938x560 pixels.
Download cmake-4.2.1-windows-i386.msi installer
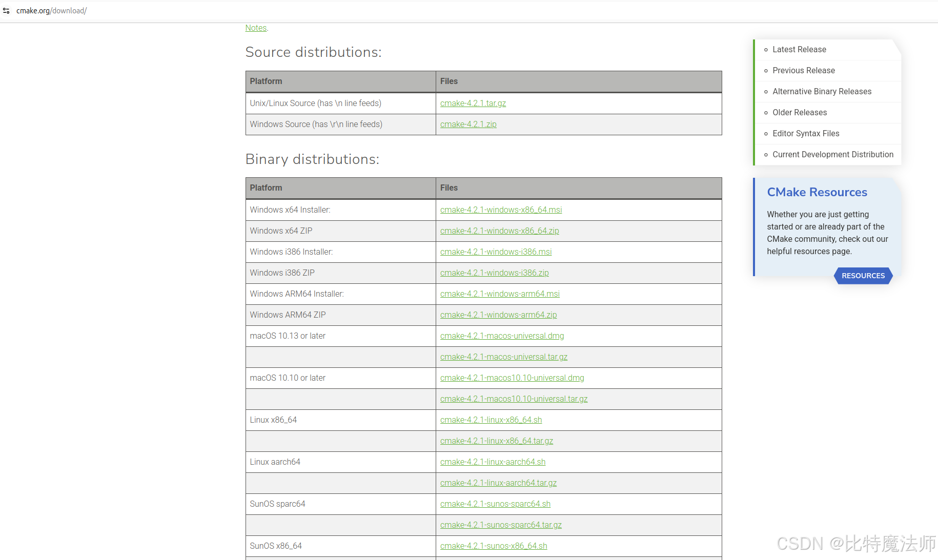click(x=496, y=252)
